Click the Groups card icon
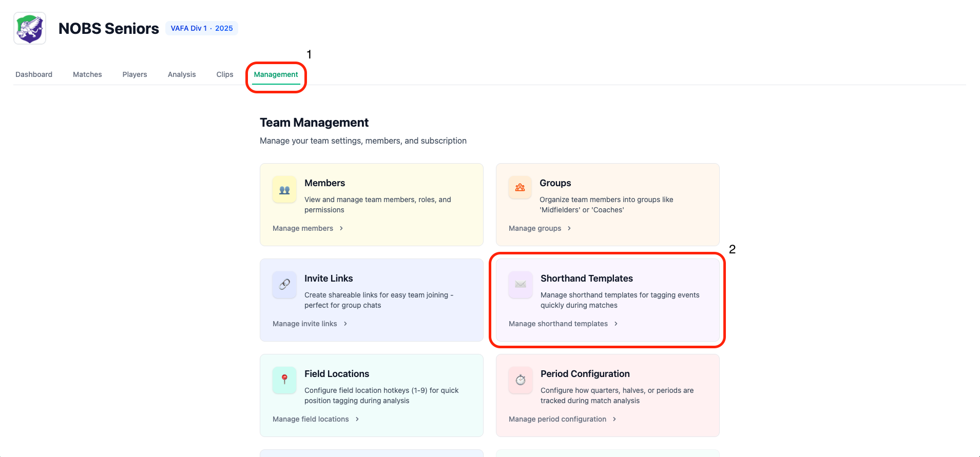Screen dimensions: 980x457 (520, 188)
